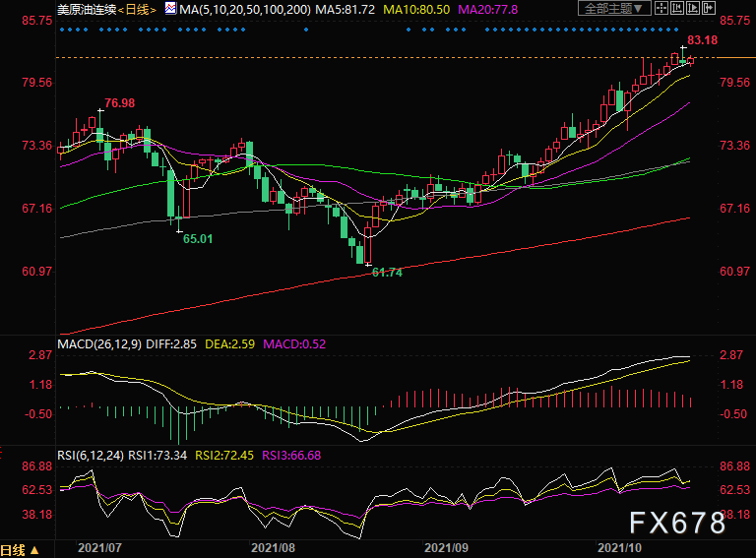This screenshot has width=756, height=558.
Task: Click the MA10:80.50 value
Action: pyautogui.click(x=416, y=9)
